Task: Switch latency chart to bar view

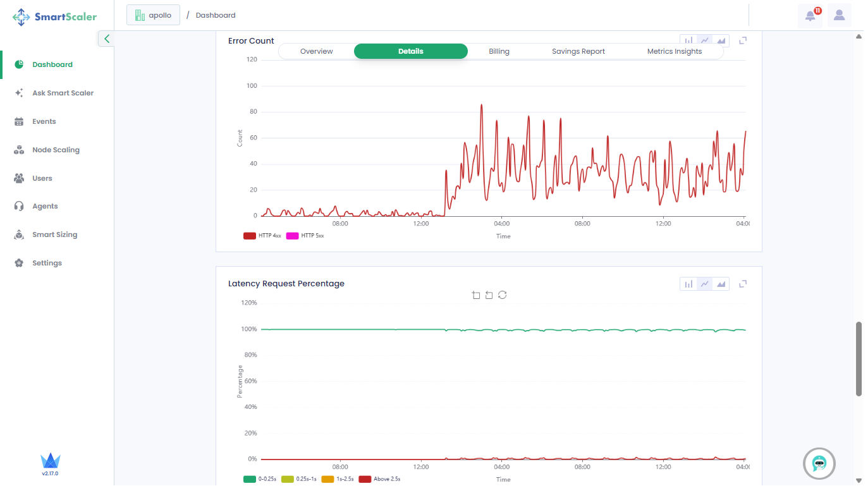Action: click(x=688, y=284)
